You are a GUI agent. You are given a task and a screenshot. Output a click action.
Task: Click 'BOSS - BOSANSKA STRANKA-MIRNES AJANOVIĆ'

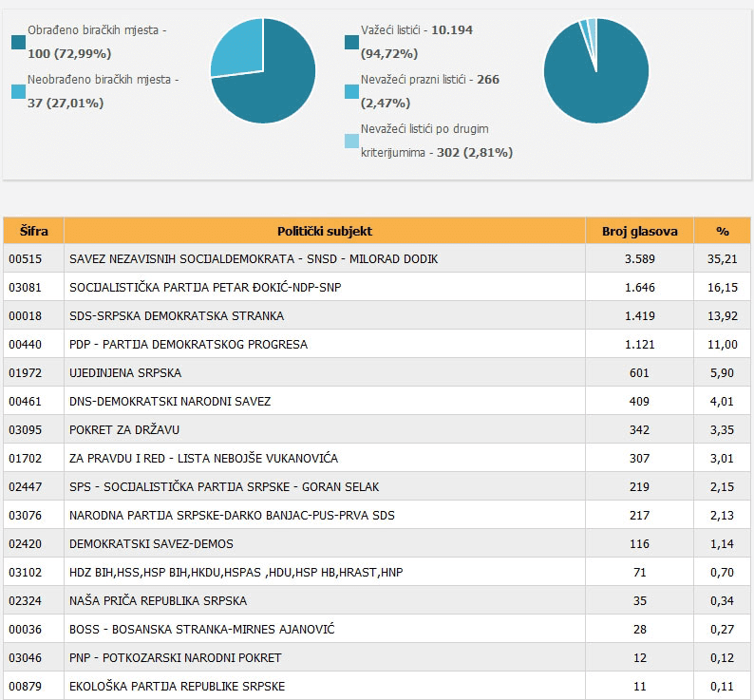tap(201, 629)
